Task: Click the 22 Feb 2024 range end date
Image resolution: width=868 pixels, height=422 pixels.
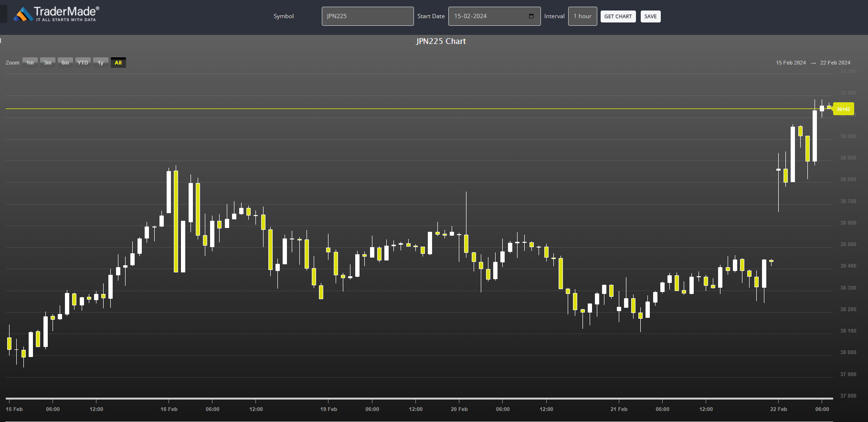Action: click(835, 63)
